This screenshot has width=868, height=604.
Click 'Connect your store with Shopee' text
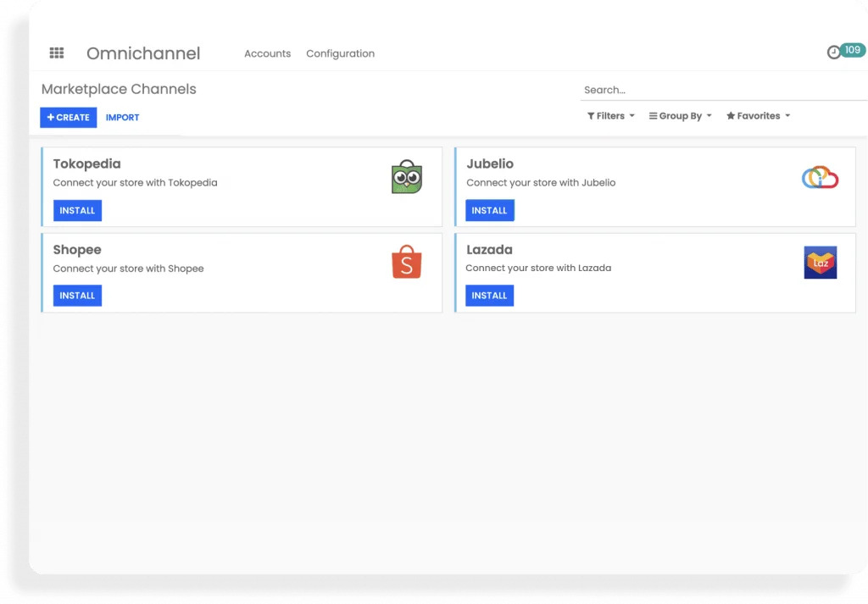[129, 269]
